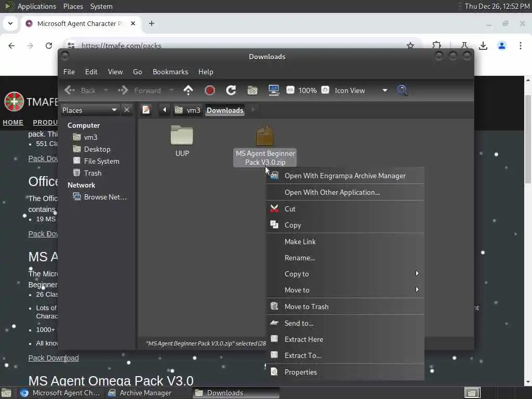Open Chrome profile avatar
This screenshot has height=399, width=532.
[x=502, y=46]
